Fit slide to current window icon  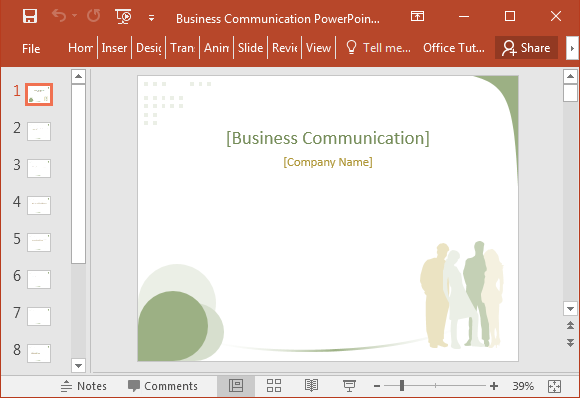coord(554,386)
